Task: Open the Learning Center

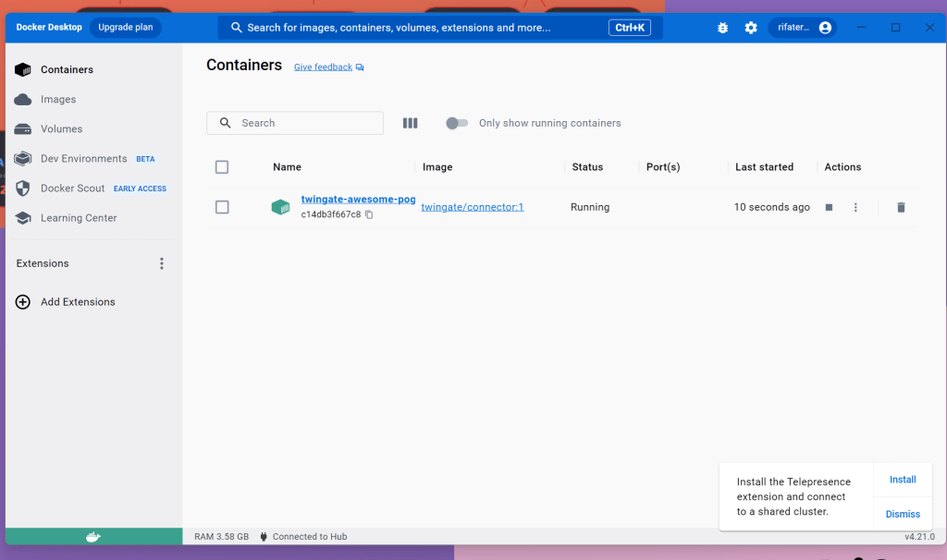Action: [x=79, y=218]
